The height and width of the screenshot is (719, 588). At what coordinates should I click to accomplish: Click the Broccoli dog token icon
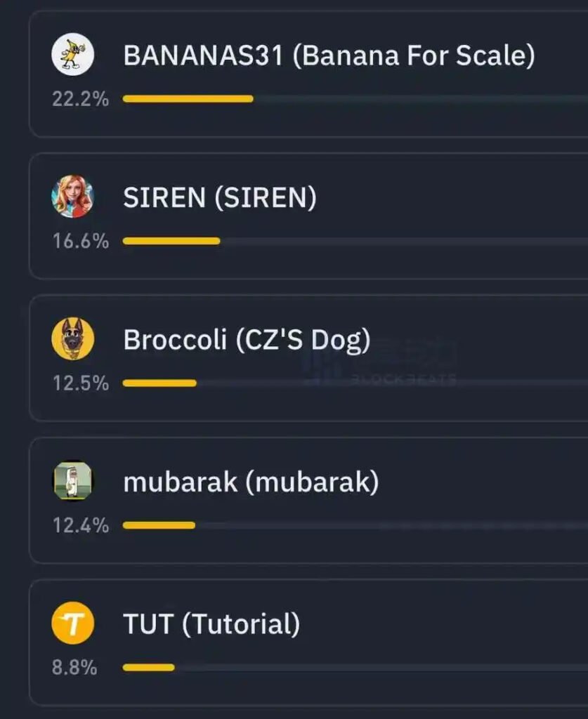point(72,338)
